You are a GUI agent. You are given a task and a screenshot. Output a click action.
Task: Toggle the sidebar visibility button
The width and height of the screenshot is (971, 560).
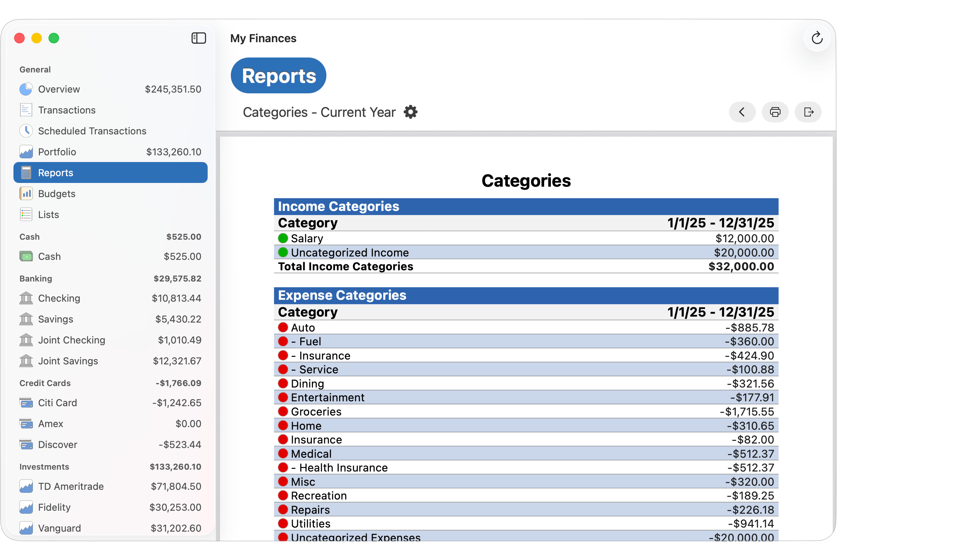(x=199, y=38)
